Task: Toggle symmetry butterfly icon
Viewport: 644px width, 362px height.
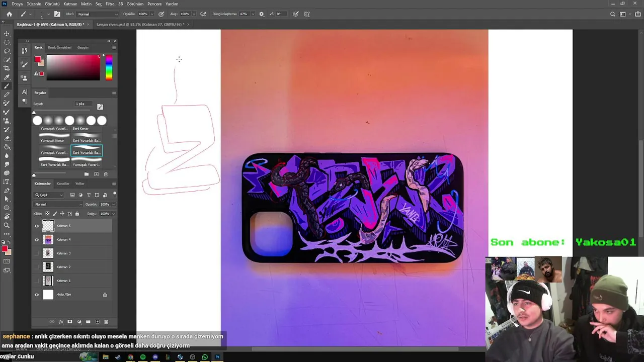Action: 307,14
